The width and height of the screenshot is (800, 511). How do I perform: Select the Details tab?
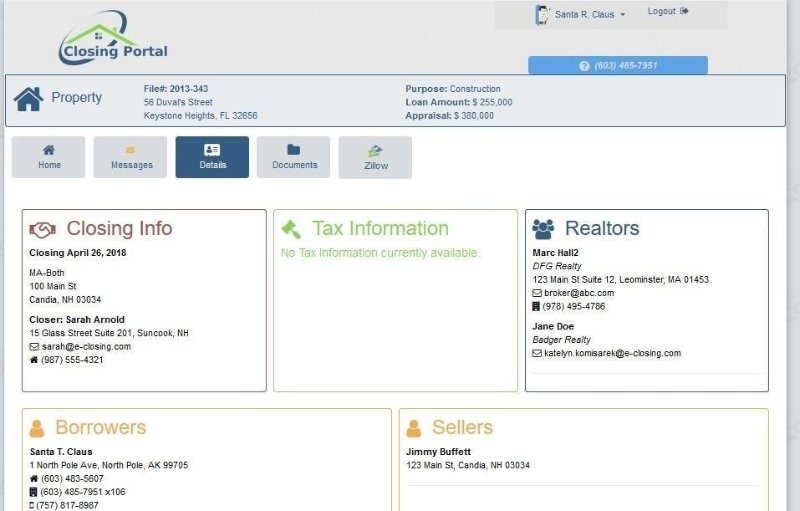click(212, 157)
